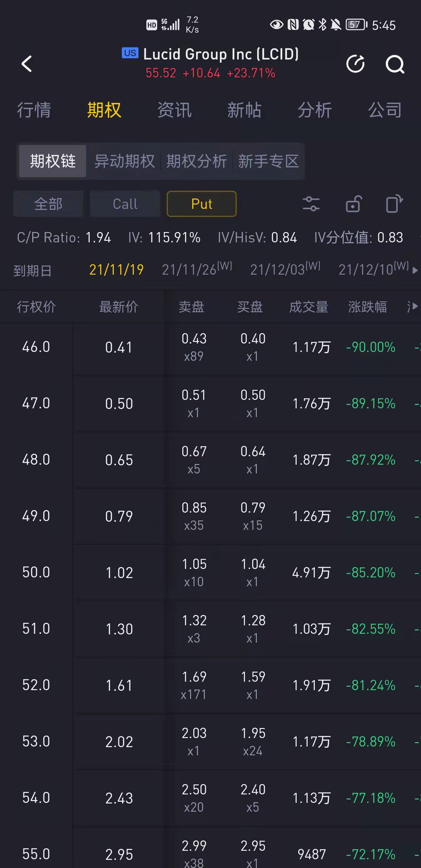Sort by the 涨跌幅 column header
Screen dimensions: 421x868
[367, 307]
